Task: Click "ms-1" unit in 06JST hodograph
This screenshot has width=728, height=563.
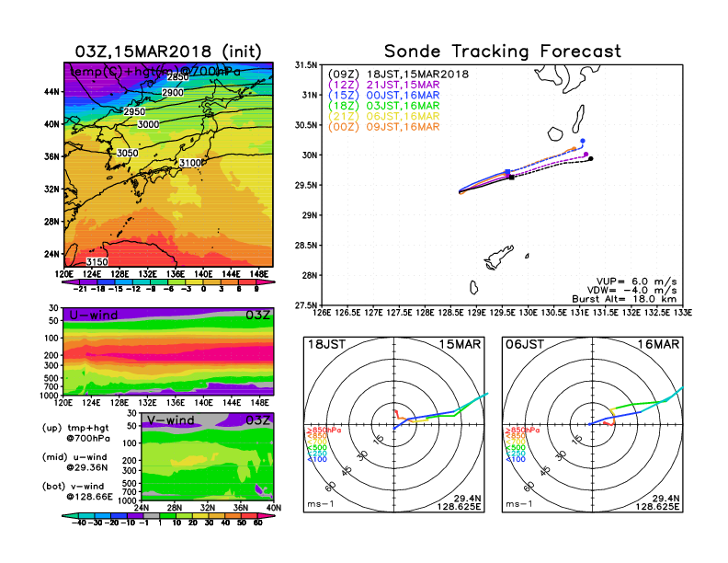Action: pyautogui.click(x=519, y=504)
